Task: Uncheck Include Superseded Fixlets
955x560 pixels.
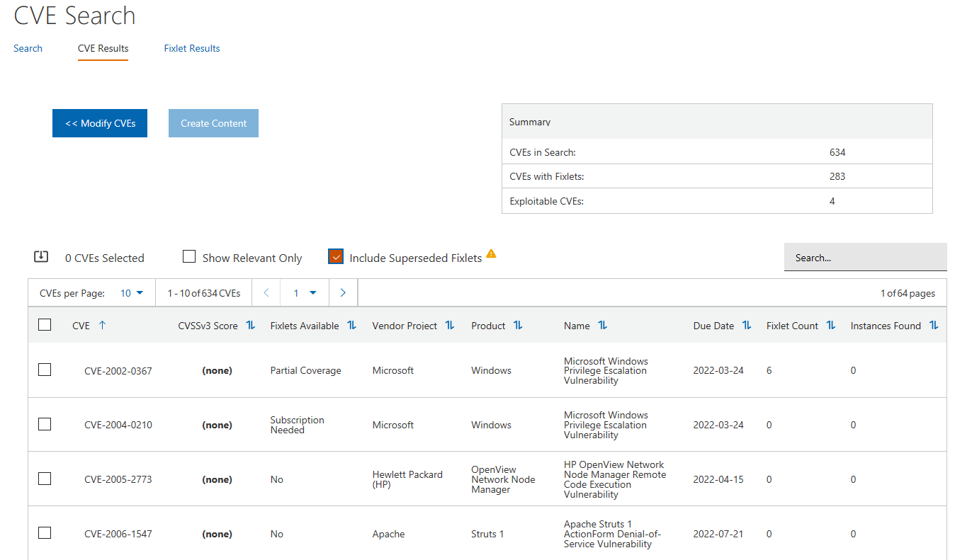Action: 335,256
